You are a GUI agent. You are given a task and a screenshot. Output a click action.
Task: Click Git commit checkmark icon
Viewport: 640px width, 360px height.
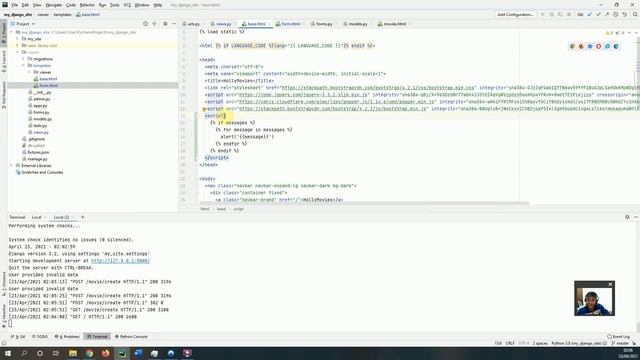598,14
